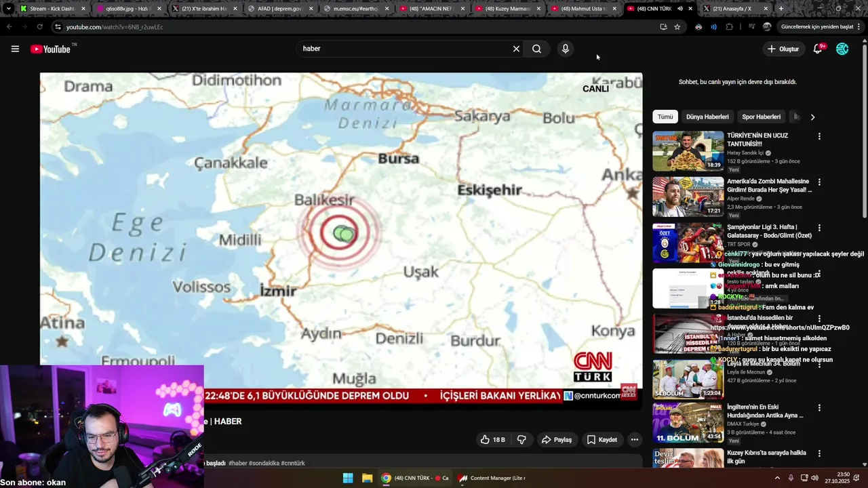Open YouTube notifications bell
Image resolution: width=868 pixels, height=488 pixels.
(818, 49)
